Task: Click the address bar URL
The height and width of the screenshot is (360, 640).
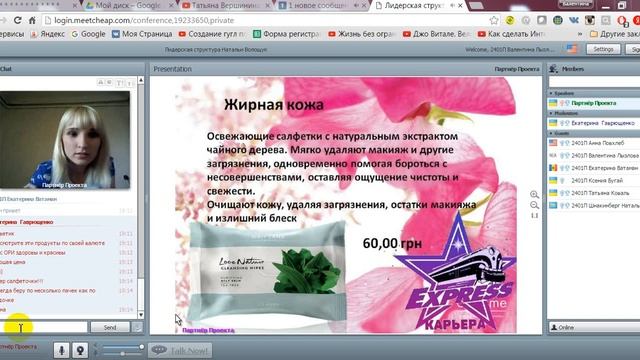Action: coord(144,20)
